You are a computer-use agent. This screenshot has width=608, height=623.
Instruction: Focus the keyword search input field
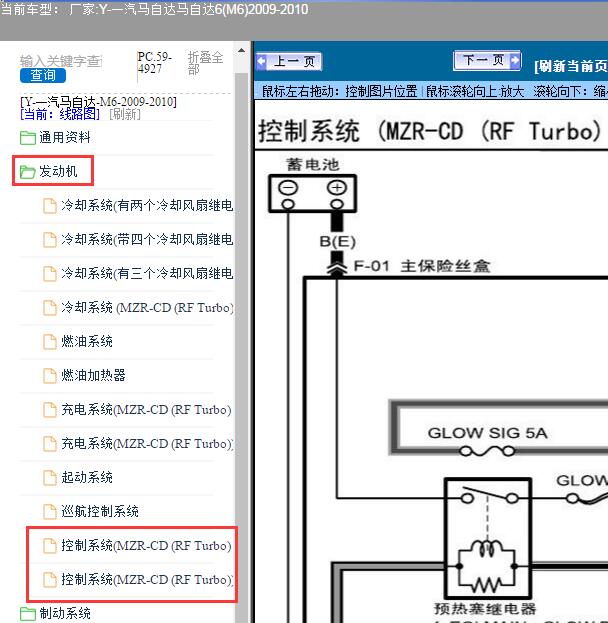pyautogui.click(x=61, y=61)
